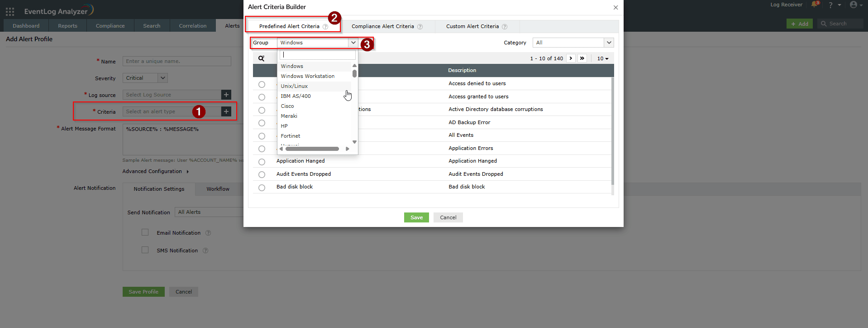Click the plus icon beside Criteria

pyautogui.click(x=226, y=111)
